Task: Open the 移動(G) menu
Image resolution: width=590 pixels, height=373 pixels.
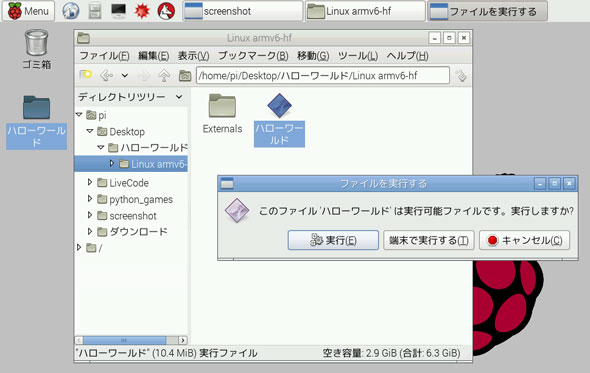Action: point(313,56)
